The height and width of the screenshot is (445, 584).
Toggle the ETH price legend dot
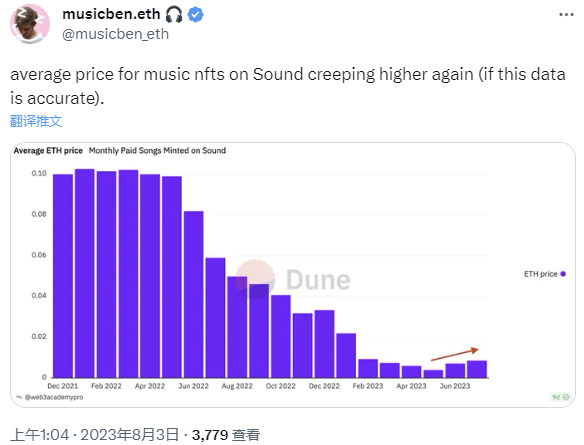tap(563, 274)
